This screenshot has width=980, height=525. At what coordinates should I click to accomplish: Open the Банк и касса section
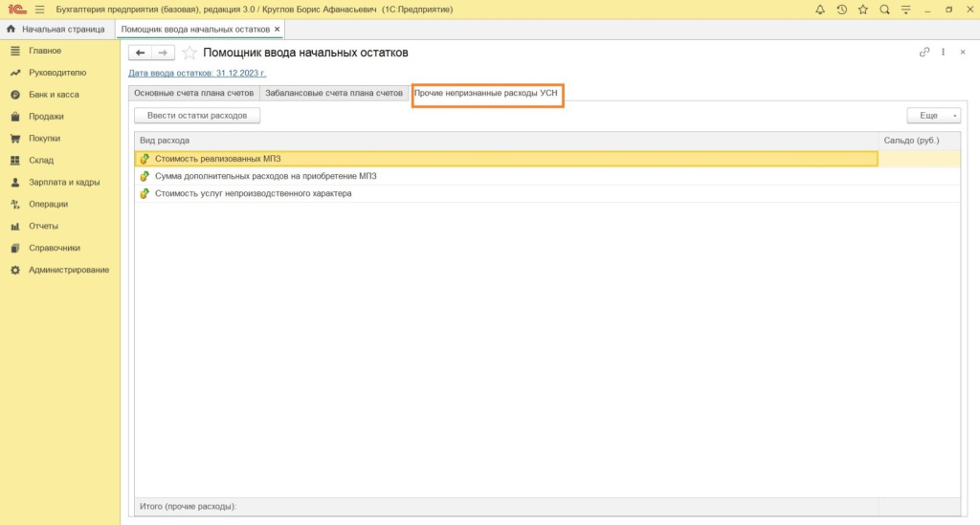[54, 95]
